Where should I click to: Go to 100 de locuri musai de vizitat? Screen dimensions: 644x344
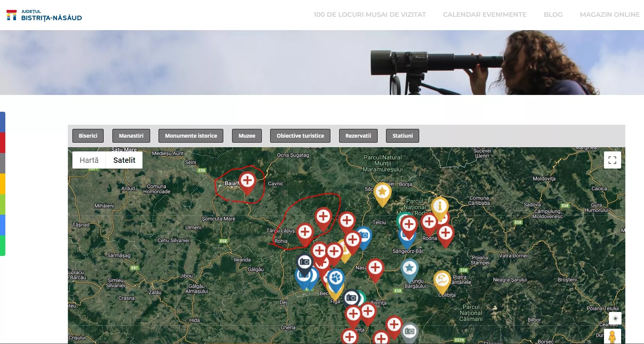[x=370, y=14]
